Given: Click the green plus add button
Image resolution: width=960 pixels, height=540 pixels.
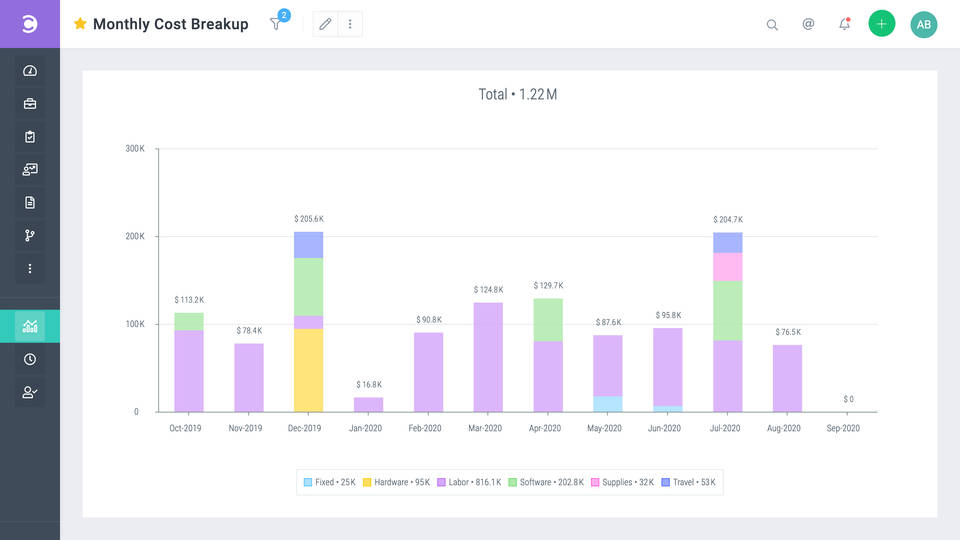Looking at the screenshot, I should [881, 24].
